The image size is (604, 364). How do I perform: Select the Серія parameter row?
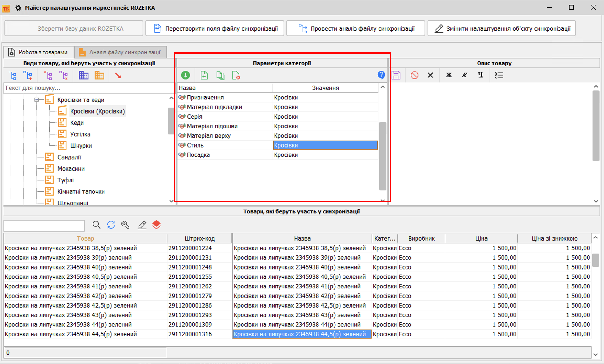[278, 117]
